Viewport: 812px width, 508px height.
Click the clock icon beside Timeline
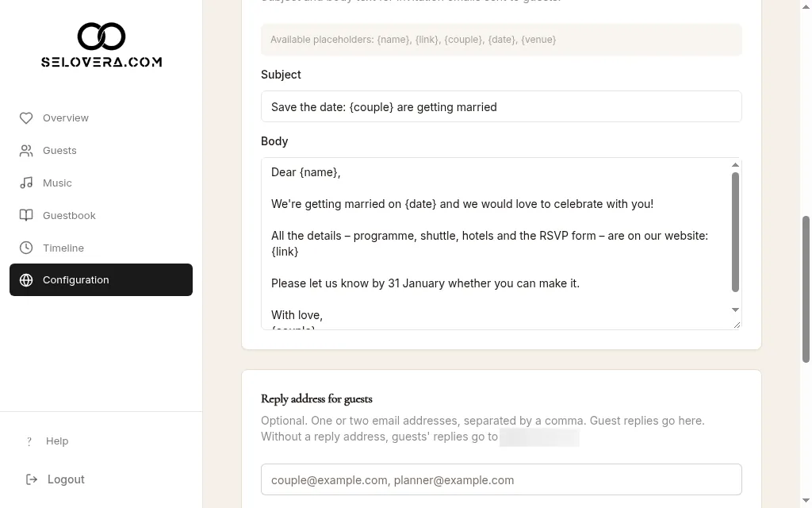click(x=26, y=248)
